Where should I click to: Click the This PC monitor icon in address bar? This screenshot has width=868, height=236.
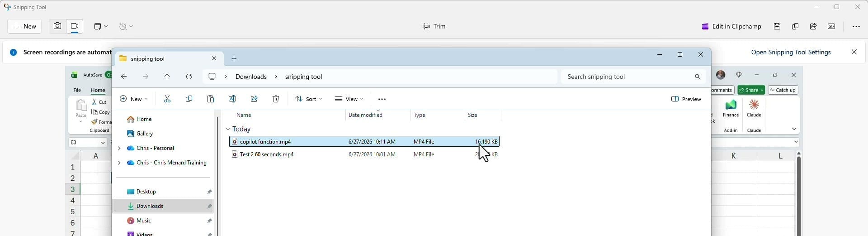212,77
